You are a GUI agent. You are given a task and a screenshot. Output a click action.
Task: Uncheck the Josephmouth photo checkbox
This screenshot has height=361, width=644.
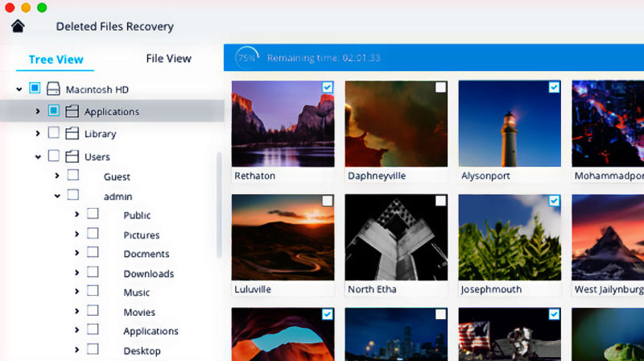tap(554, 201)
